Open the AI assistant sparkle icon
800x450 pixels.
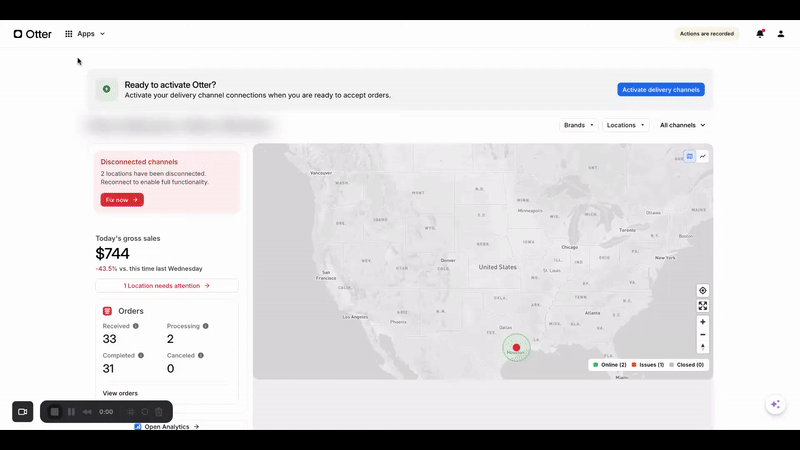coord(775,404)
